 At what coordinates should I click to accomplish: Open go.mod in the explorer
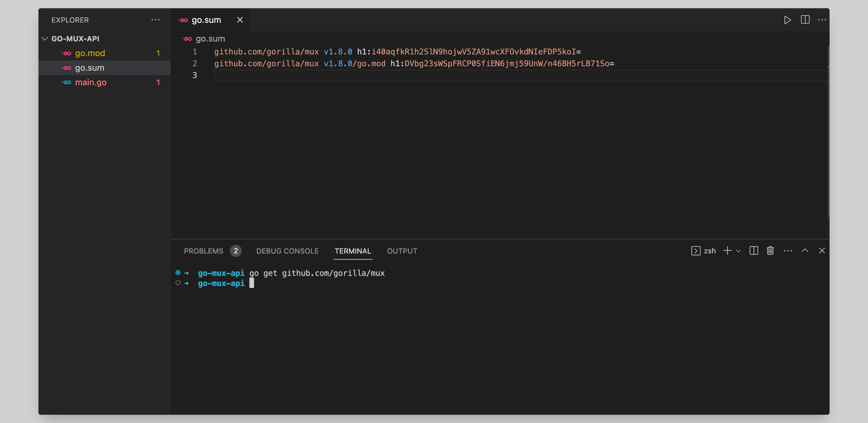[90, 53]
